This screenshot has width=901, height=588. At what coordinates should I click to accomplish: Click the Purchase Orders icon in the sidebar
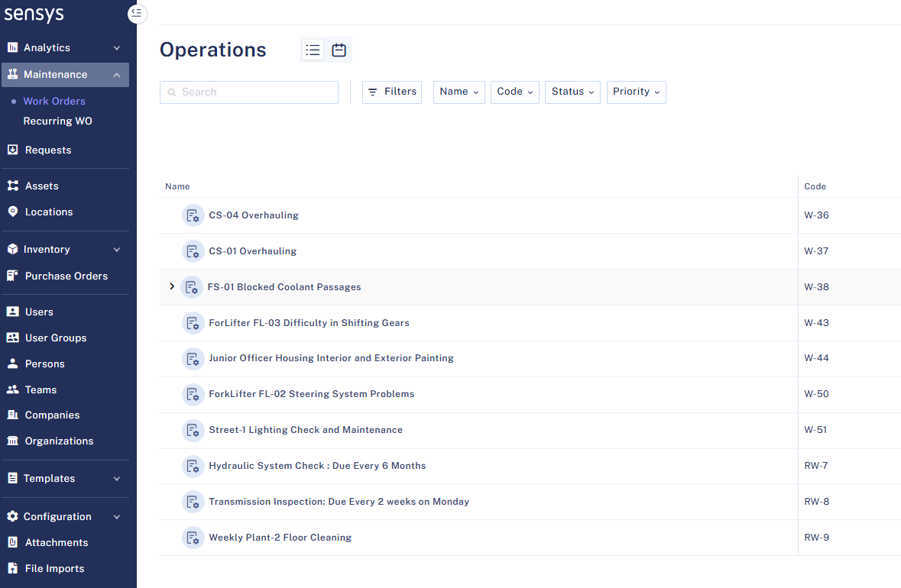click(12, 276)
